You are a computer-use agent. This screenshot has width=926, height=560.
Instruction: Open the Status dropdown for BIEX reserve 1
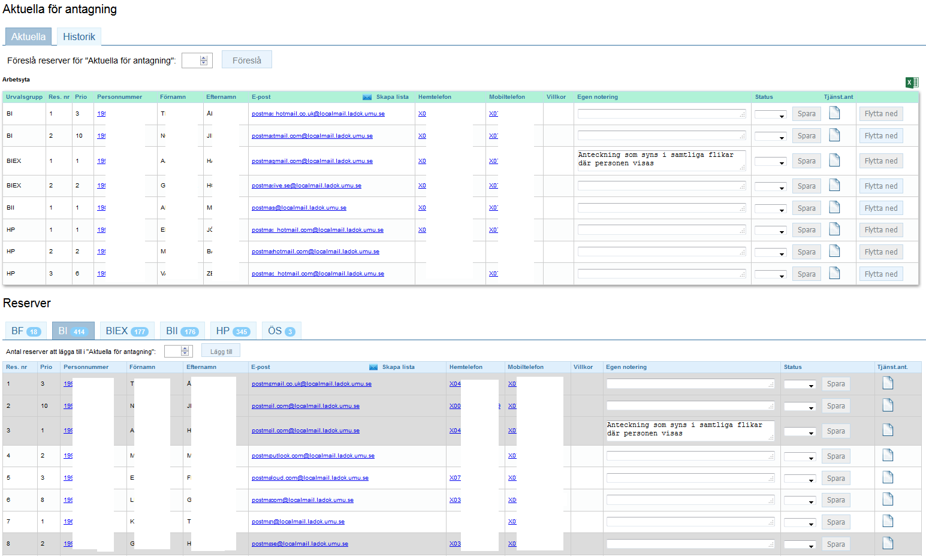pyautogui.click(x=770, y=162)
